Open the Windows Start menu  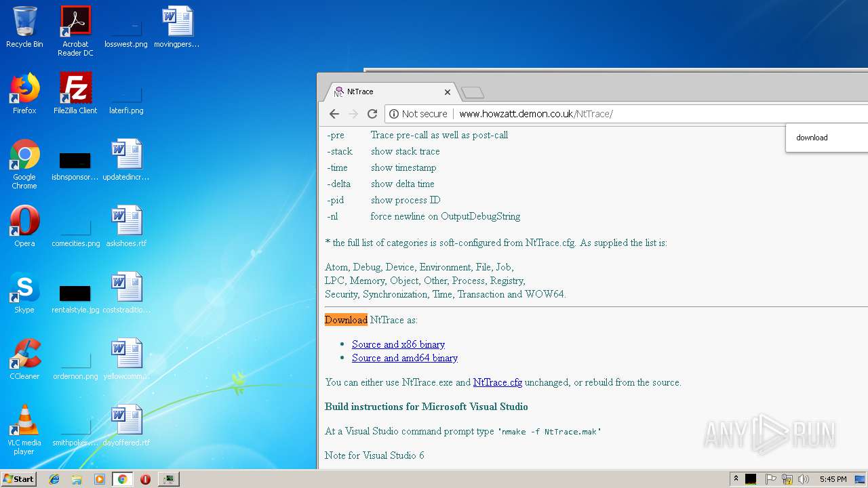pos(18,479)
